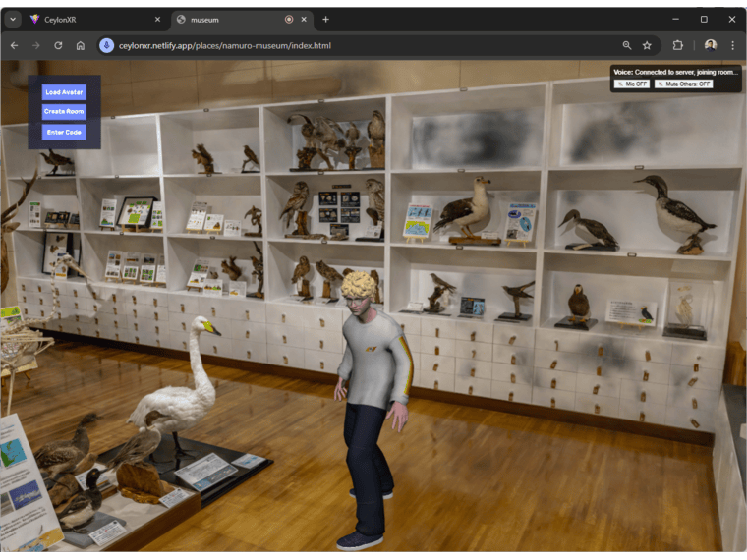Open the Chrome profile avatar
The image size is (747, 560).
point(710,45)
